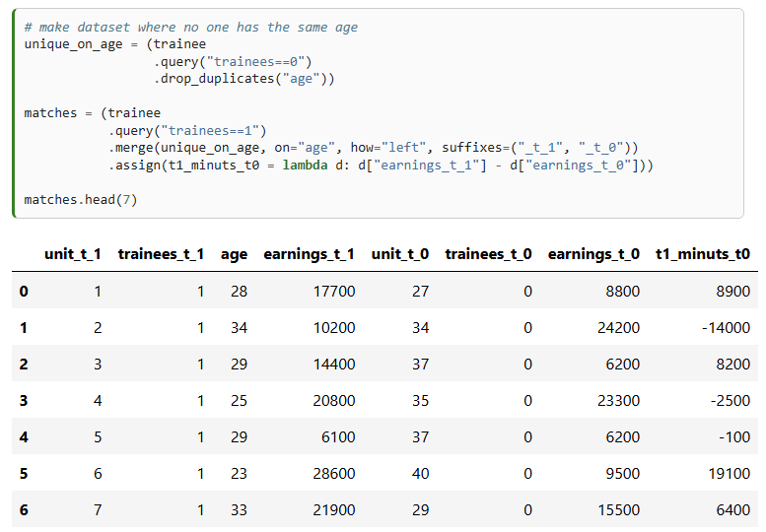Image resolution: width=766 pixels, height=532 pixels.
Task: Click the difference value -14000
Action: (x=726, y=328)
